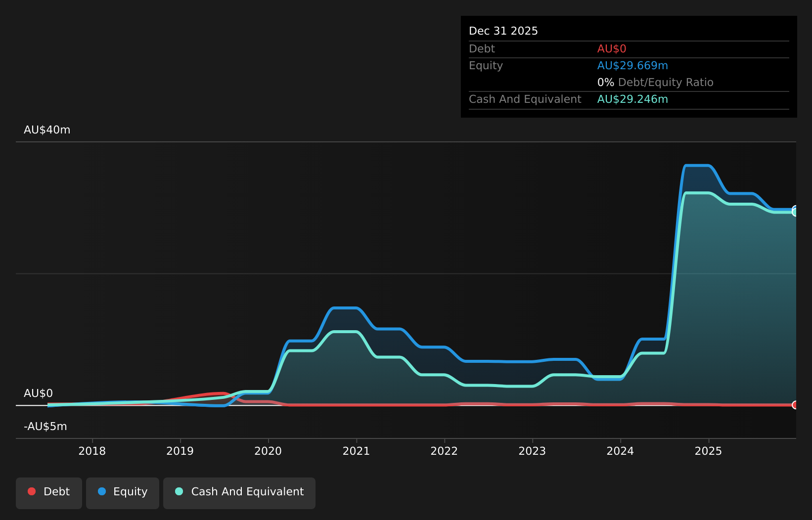The height and width of the screenshot is (520, 812).
Task: Click the 2018 x-axis label
Action: pyautogui.click(x=92, y=451)
